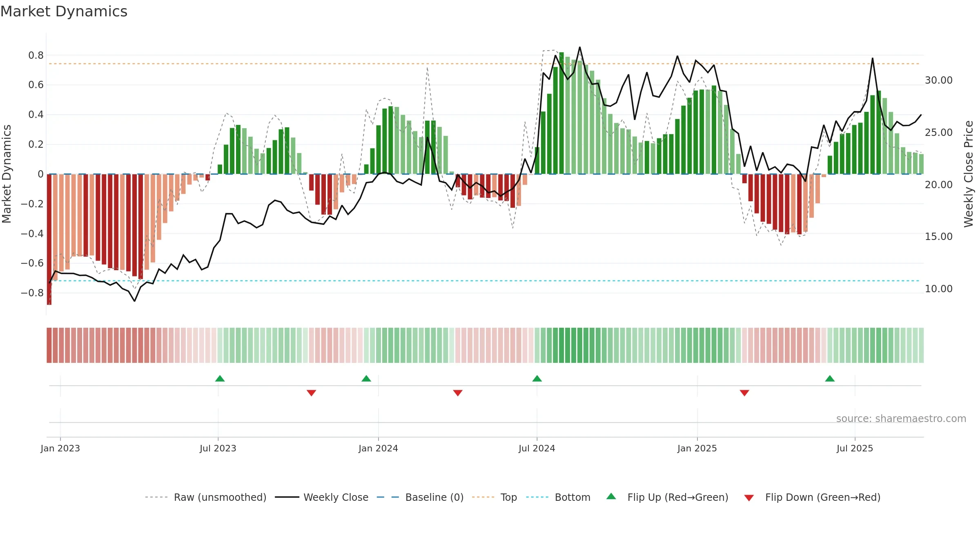Click the Jul 2025 x-axis label
Viewport: 980px width, 551px height.
coord(855,448)
